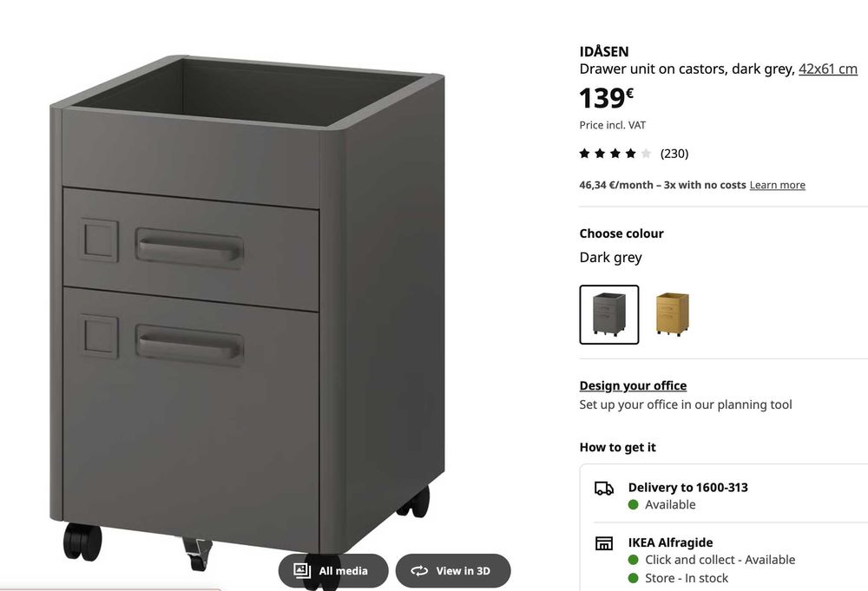Click Learn more about monthly payments

click(777, 185)
